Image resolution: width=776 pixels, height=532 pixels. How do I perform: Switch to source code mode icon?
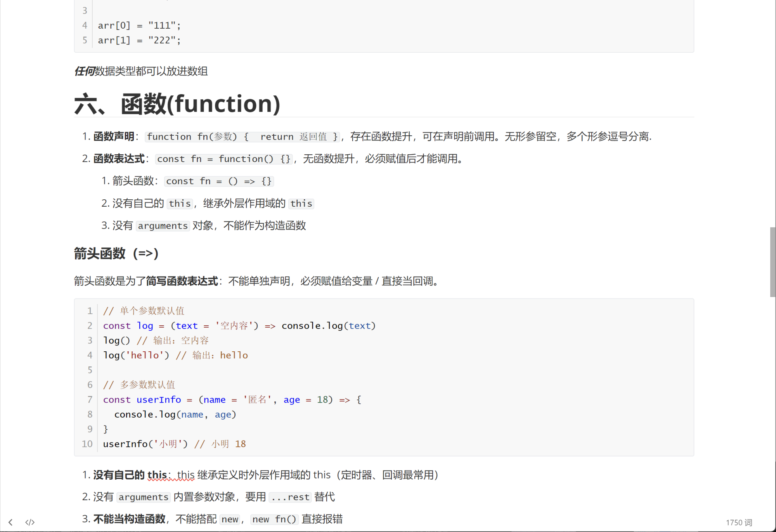30,522
